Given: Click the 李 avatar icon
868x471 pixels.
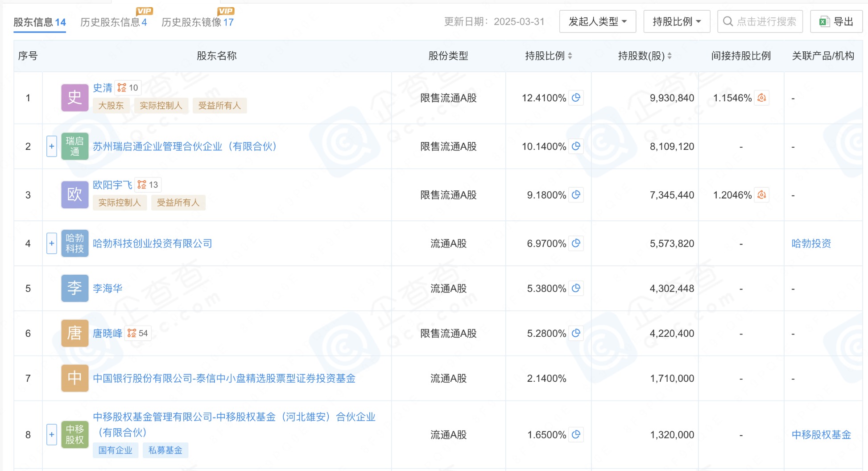Looking at the screenshot, I should pos(74,289).
